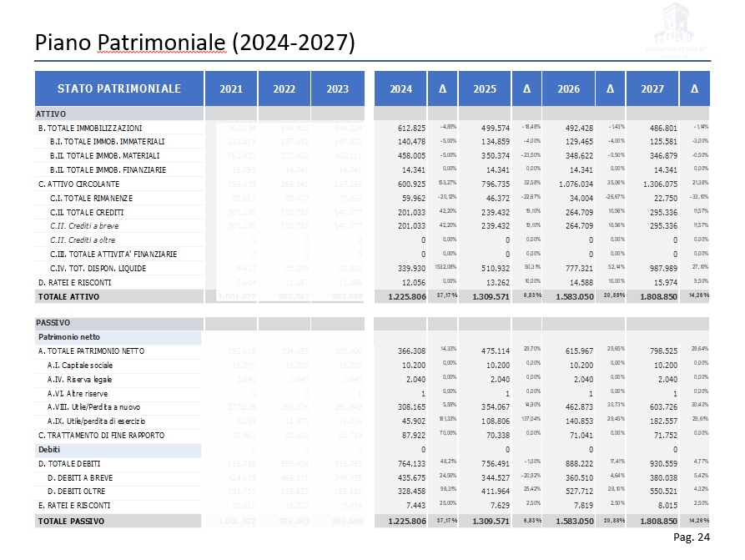Click the STATO PATRIMONIALE header cell
745x560 pixels.
click(119, 88)
